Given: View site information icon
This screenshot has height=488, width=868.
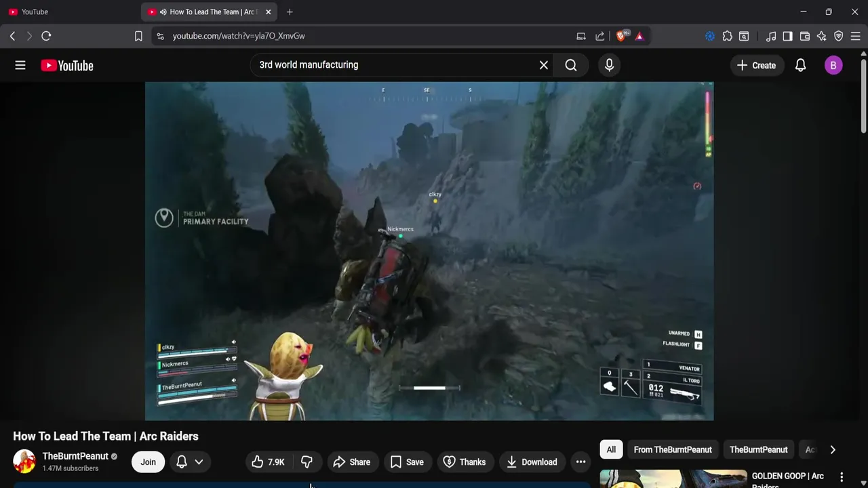Looking at the screenshot, I should point(160,36).
